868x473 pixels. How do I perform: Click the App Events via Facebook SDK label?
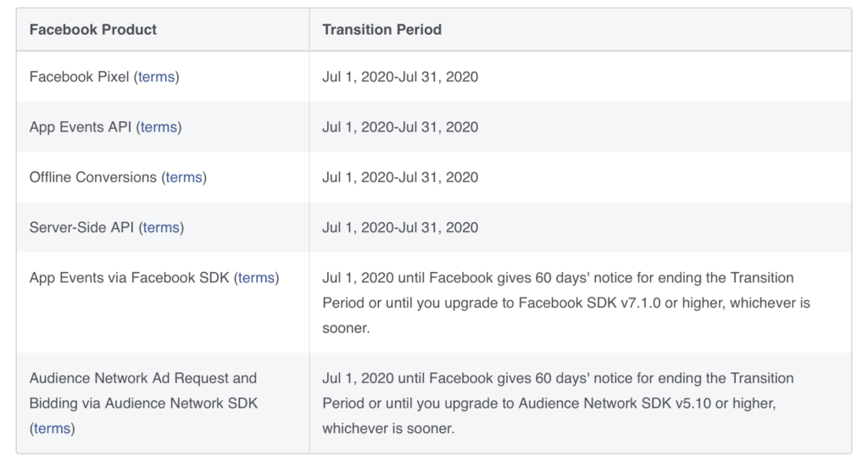click(129, 277)
